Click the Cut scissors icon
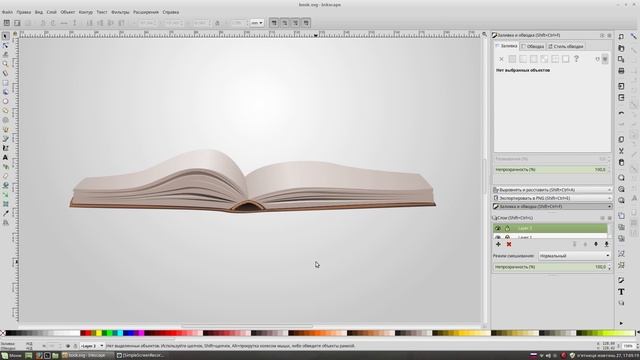 (621, 151)
